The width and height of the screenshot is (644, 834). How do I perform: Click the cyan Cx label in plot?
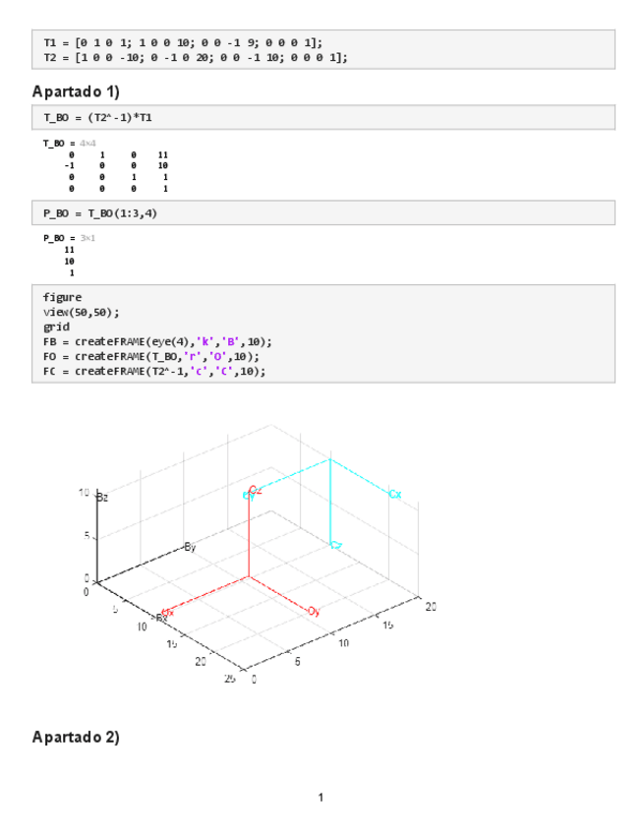tap(394, 494)
